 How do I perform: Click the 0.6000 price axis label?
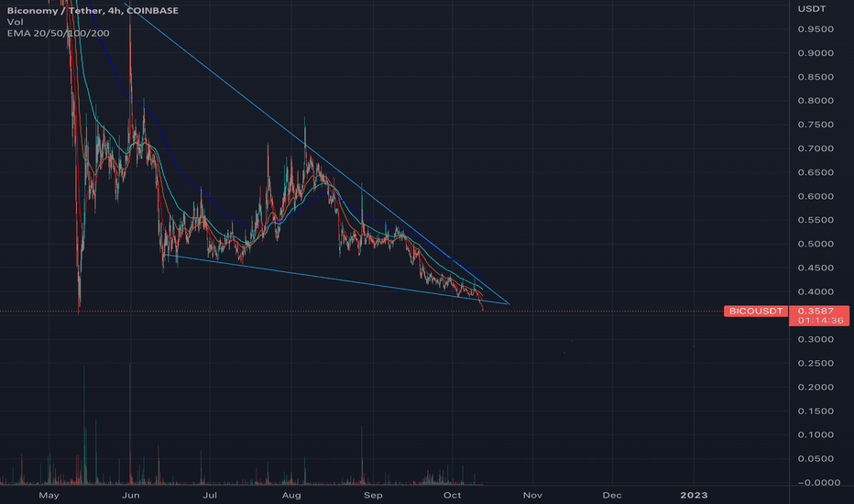pyautogui.click(x=816, y=196)
